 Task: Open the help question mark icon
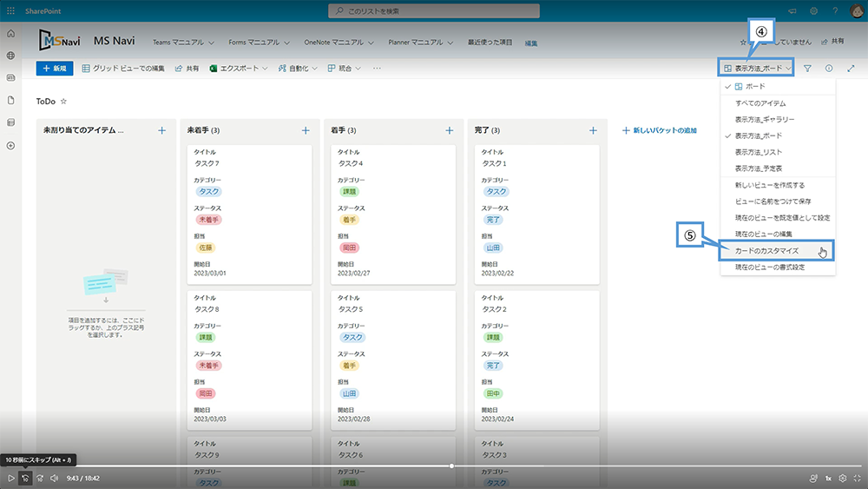tap(835, 10)
